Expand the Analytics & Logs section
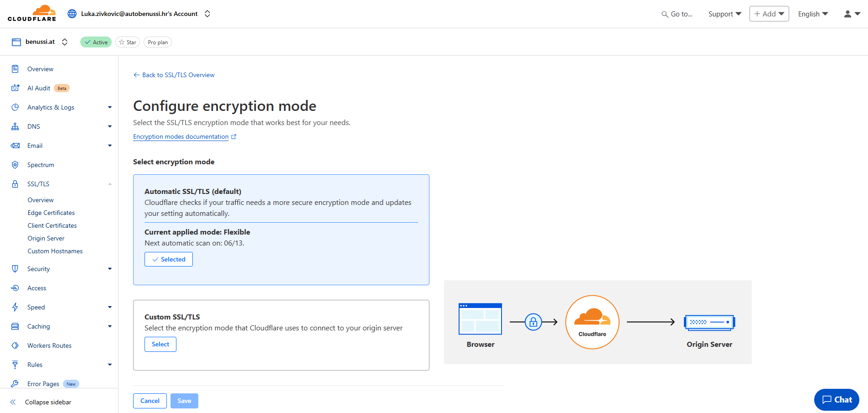 point(109,107)
